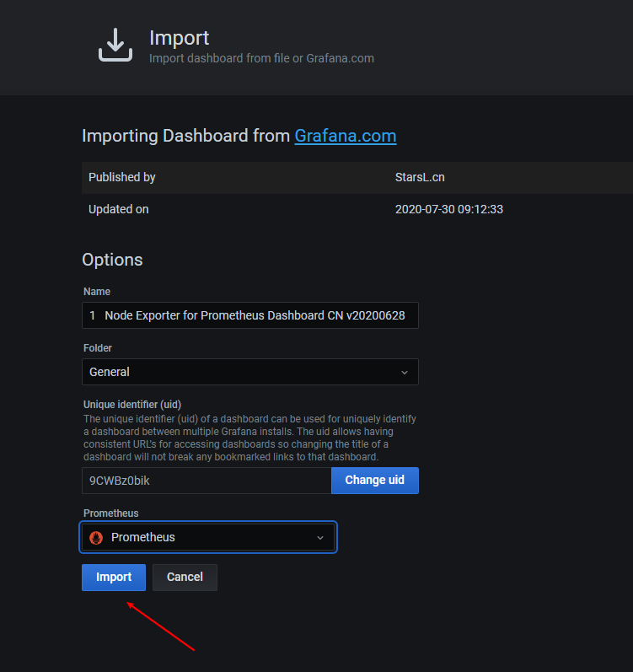Screen dimensions: 633x672
Task: Expand the Prometheus dropdown chevron
Action: pos(320,538)
